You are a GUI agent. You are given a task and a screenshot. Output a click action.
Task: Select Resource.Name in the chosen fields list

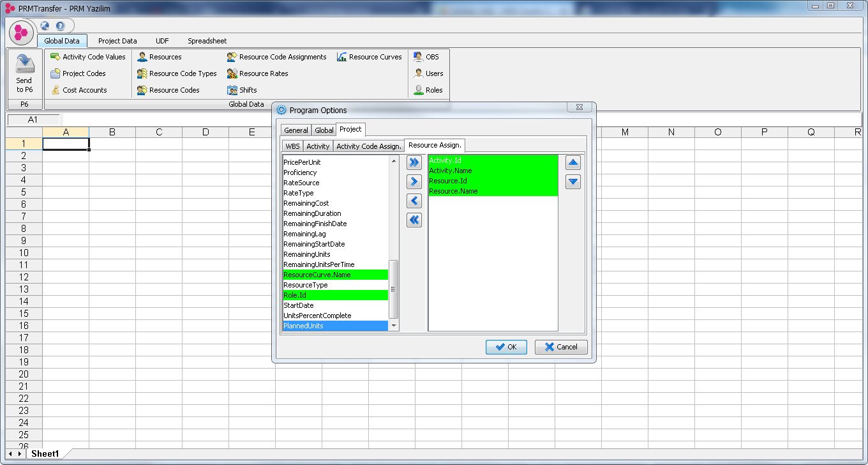[453, 191]
